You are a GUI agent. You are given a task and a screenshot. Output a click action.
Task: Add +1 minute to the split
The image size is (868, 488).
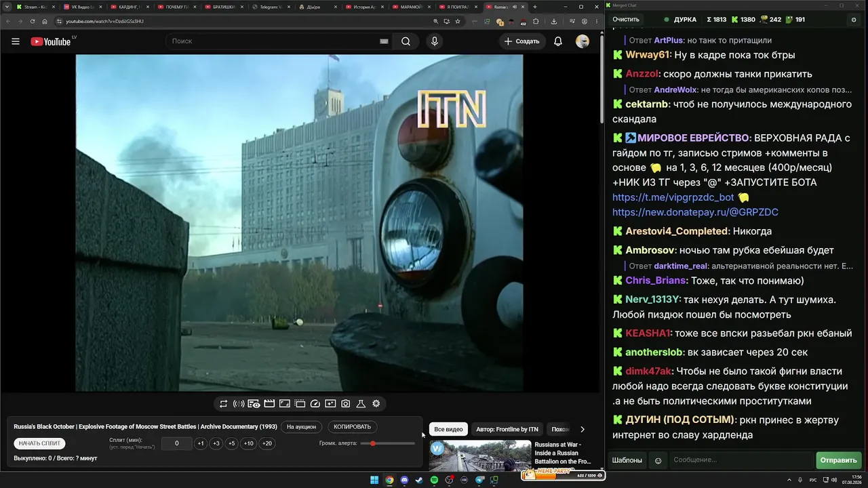(201, 443)
